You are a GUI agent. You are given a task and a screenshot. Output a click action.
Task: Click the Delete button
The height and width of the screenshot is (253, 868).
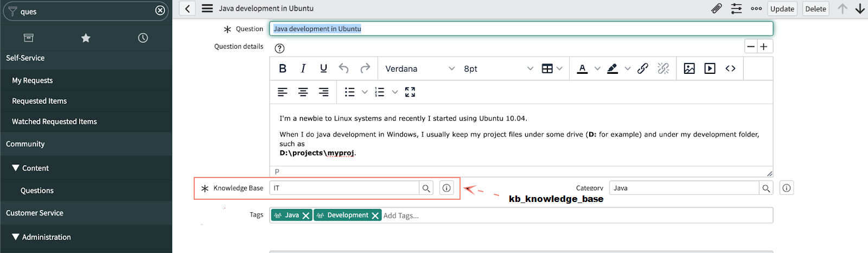coord(815,9)
